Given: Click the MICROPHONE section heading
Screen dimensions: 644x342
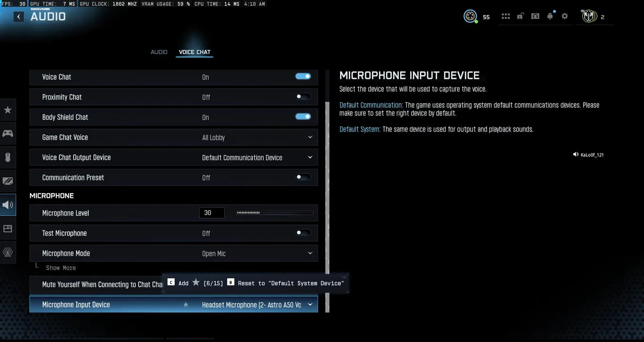Looking at the screenshot, I should pos(52,196).
